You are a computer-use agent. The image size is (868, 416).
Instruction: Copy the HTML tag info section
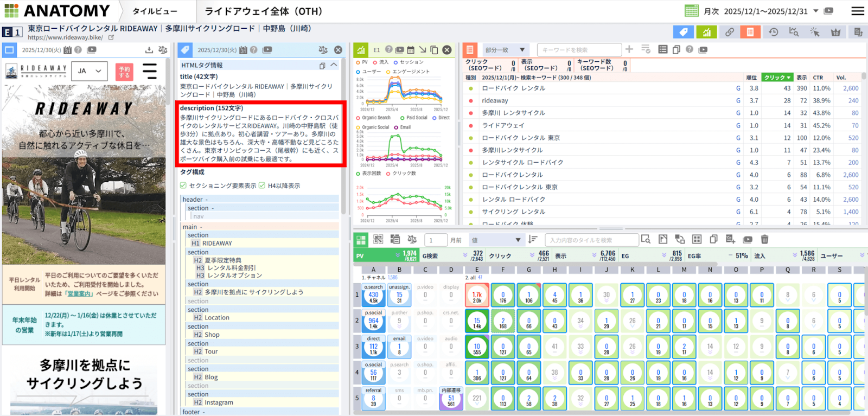click(322, 65)
